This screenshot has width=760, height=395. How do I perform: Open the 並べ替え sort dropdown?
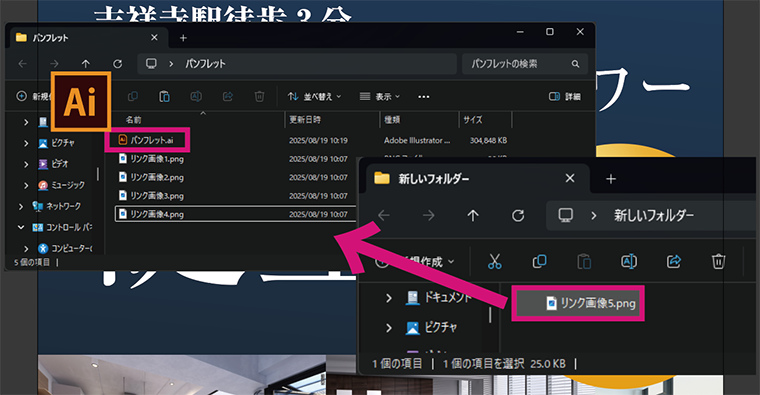pos(314,96)
